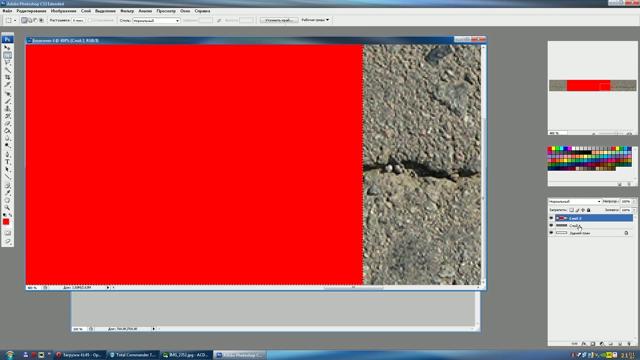Hide the top selected layer via eye icon

[x=551, y=218]
